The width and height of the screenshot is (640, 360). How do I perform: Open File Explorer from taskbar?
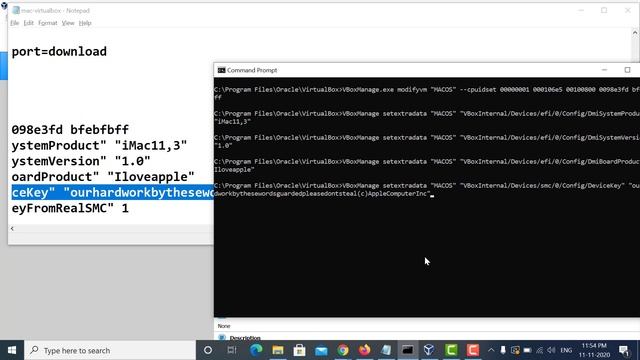click(278, 350)
